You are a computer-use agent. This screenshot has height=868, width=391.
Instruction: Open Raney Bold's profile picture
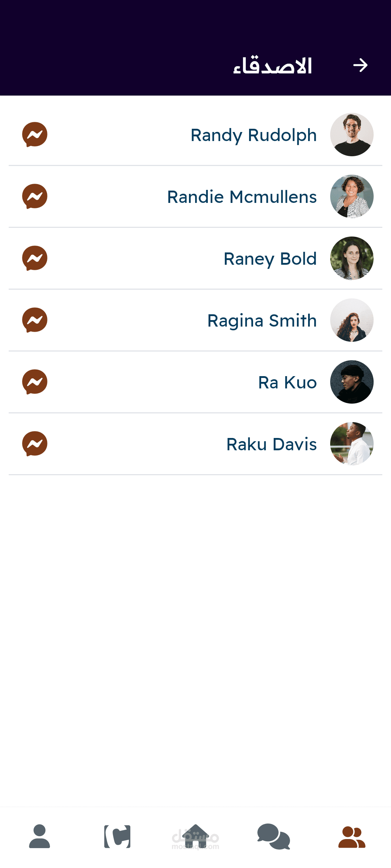tap(352, 258)
